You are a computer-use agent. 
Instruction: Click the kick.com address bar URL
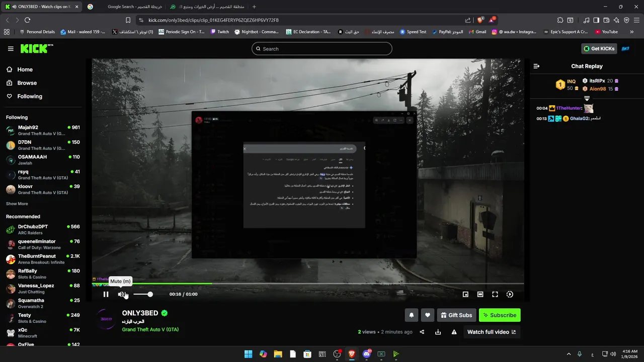pyautogui.click(x=213, y=20)
